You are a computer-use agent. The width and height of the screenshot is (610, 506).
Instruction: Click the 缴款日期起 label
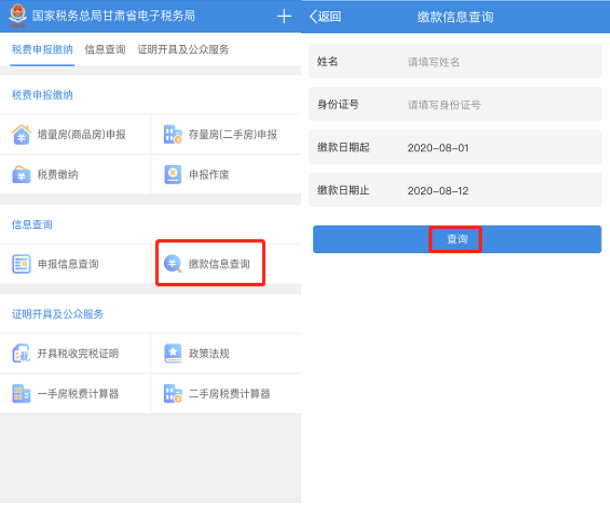coord(343,147)
